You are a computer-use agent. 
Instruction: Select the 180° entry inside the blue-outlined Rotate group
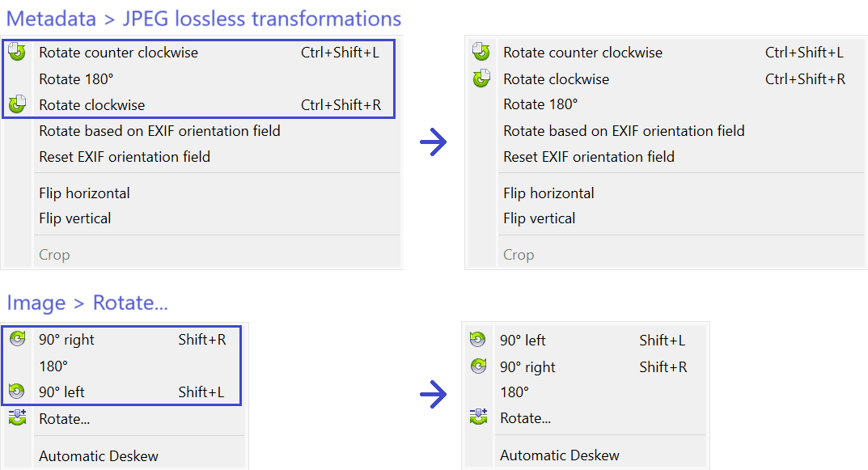coord(53,366)
